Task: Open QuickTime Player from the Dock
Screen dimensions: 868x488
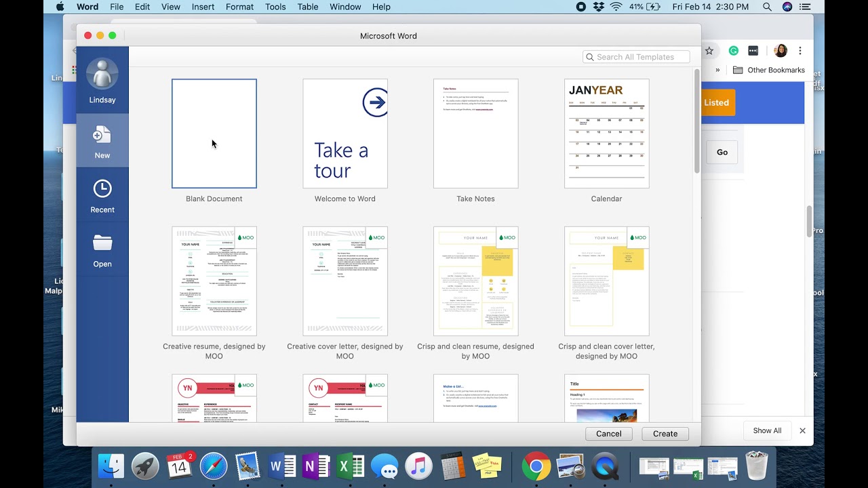Action: 605,466
